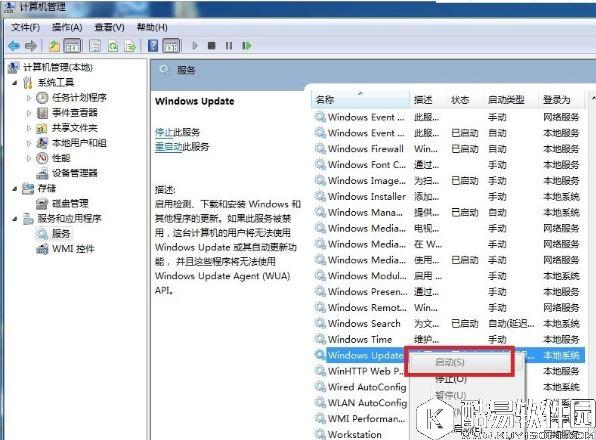Select 性能 in the tree
The image size is (596, 440).
pos(61,158)
